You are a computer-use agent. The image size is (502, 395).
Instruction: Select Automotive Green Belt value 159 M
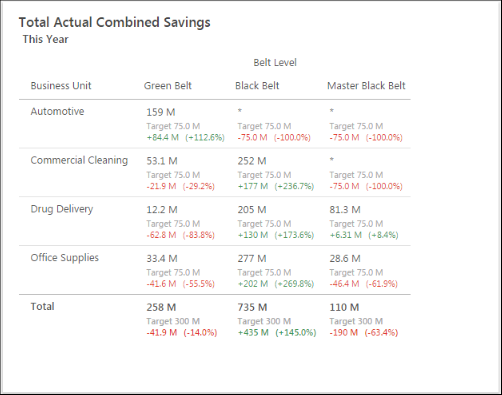pos(161,112)
